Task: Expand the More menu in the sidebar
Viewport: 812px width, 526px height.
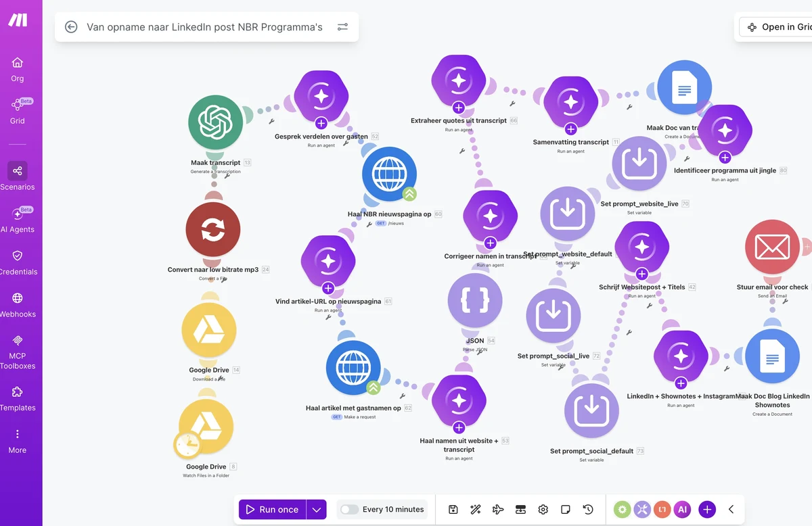Action: (x=18, y=441)
